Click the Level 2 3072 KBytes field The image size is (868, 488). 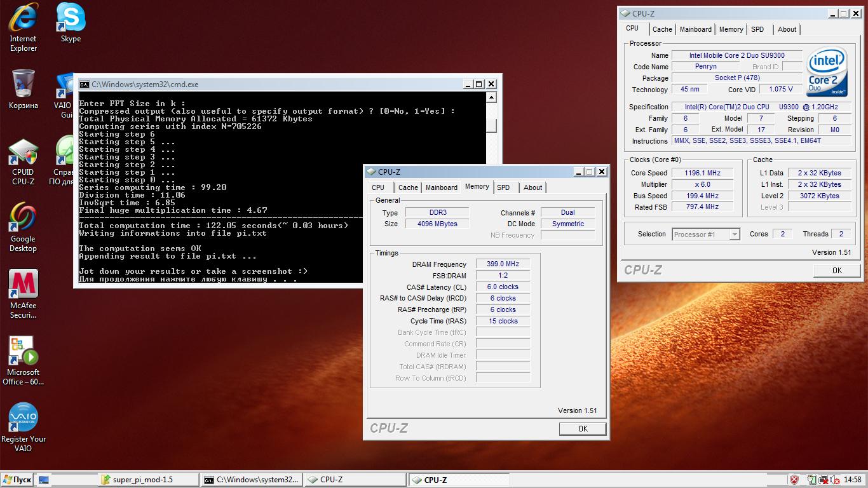point(820,196)
